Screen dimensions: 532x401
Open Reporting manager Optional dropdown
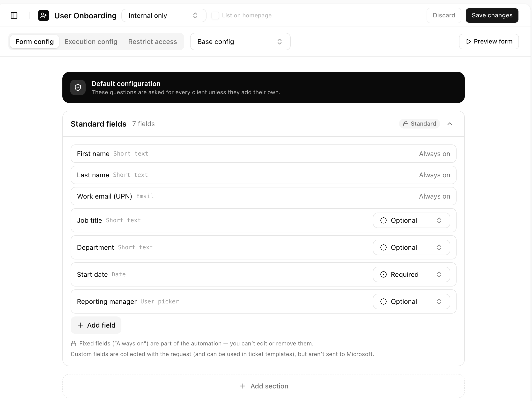[412, 301]
